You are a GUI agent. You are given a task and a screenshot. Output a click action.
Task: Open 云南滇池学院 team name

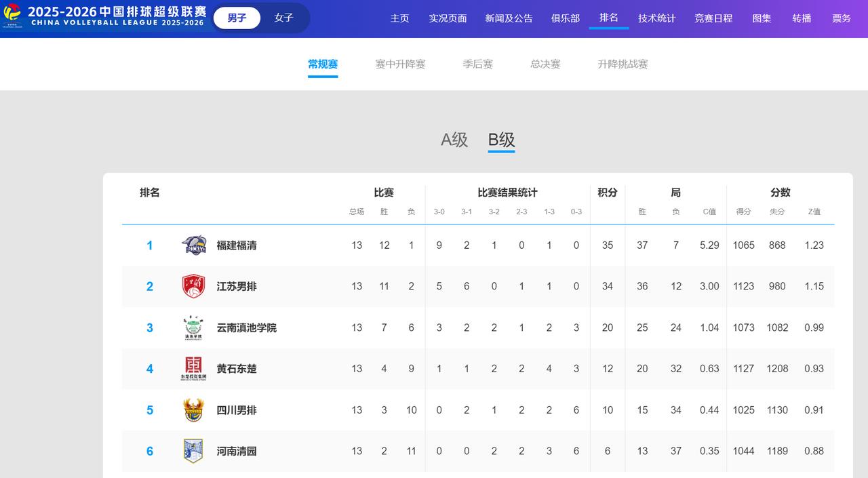click(x=247, y=327)
